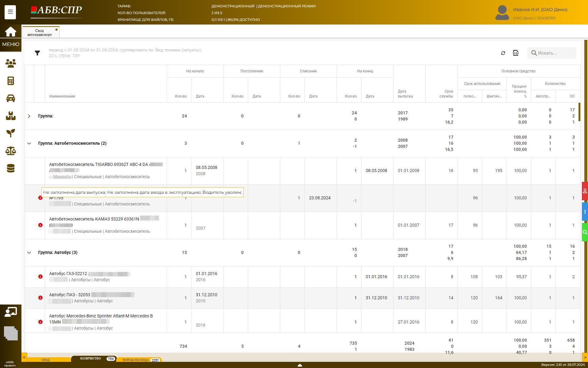588x368 pixels.
Task: Click warning icon on КАМАЗ 53229 row
Action: (x=40, y=225)
